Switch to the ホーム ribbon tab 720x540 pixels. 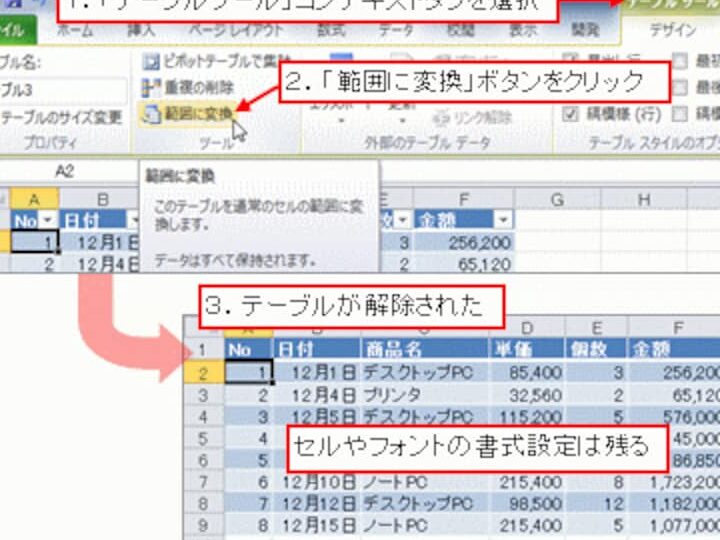(x=75, y=31)
